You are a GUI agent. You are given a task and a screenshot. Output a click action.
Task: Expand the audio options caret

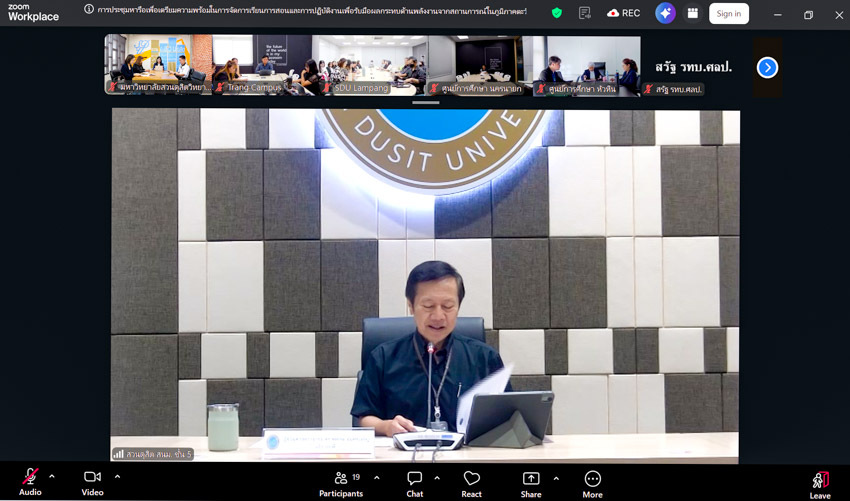pyautogui.click(x=52, y=476)
